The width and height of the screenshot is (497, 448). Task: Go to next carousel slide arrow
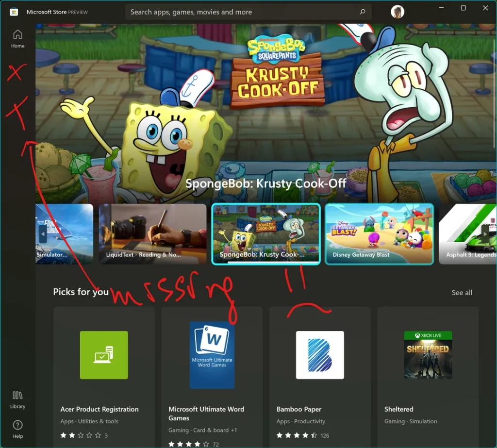[485, 234]
